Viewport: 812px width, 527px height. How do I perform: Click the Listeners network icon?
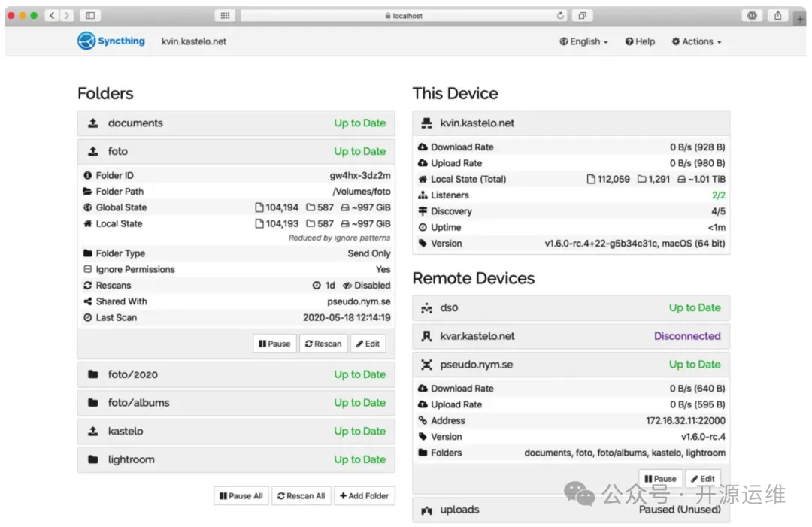coord(423,195)
